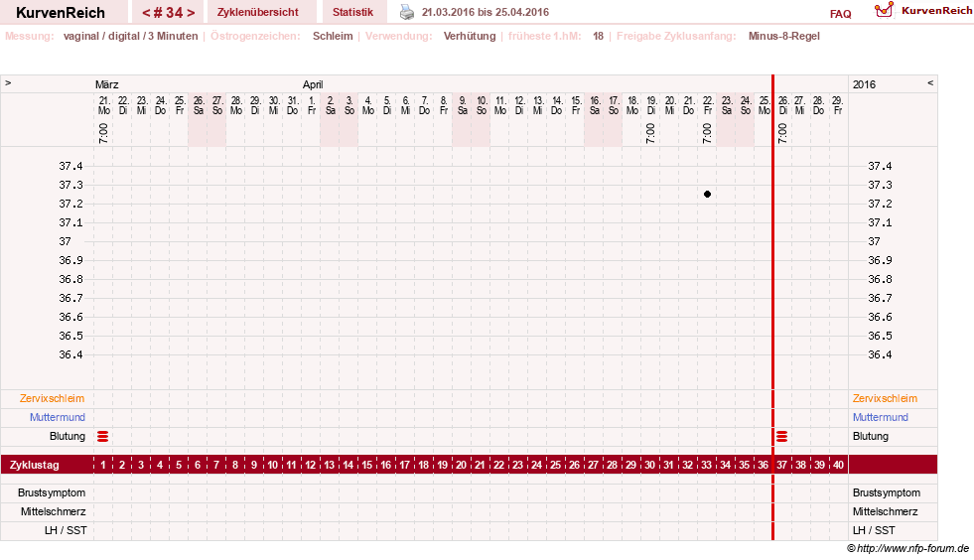Select cycle day 14 in Zyklustag row

pos(348,465)
